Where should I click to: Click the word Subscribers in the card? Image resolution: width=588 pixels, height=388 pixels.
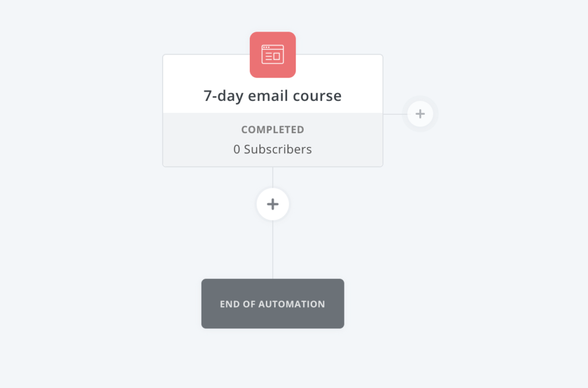tap(278, 149)
